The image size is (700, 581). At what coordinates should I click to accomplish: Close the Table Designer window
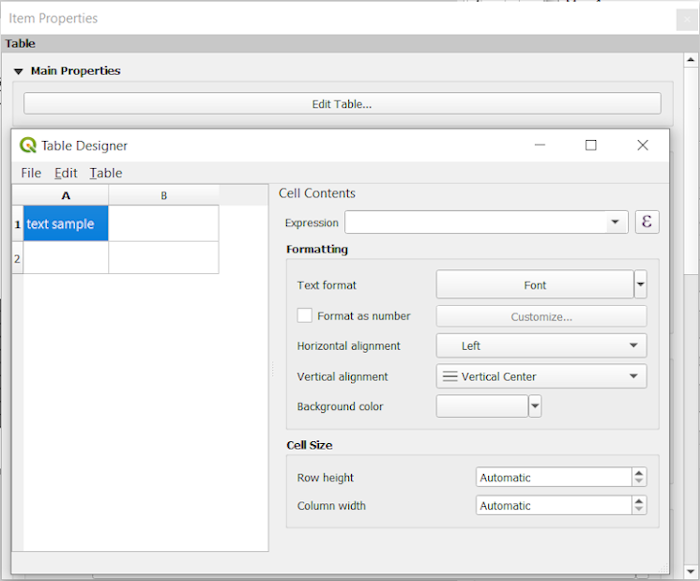coord(643,145)
